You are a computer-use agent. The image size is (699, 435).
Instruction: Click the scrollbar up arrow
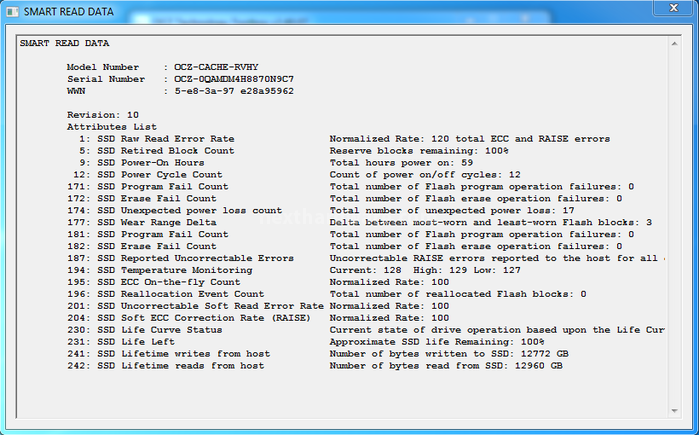tap(674, 44)
